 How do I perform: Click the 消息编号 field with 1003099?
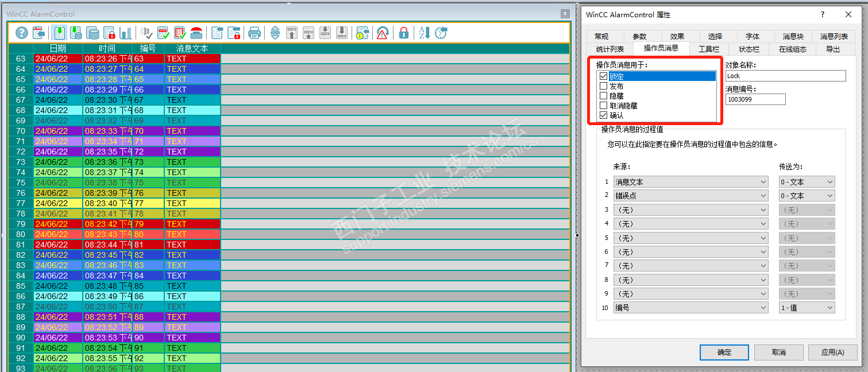(x=755, y=99)
